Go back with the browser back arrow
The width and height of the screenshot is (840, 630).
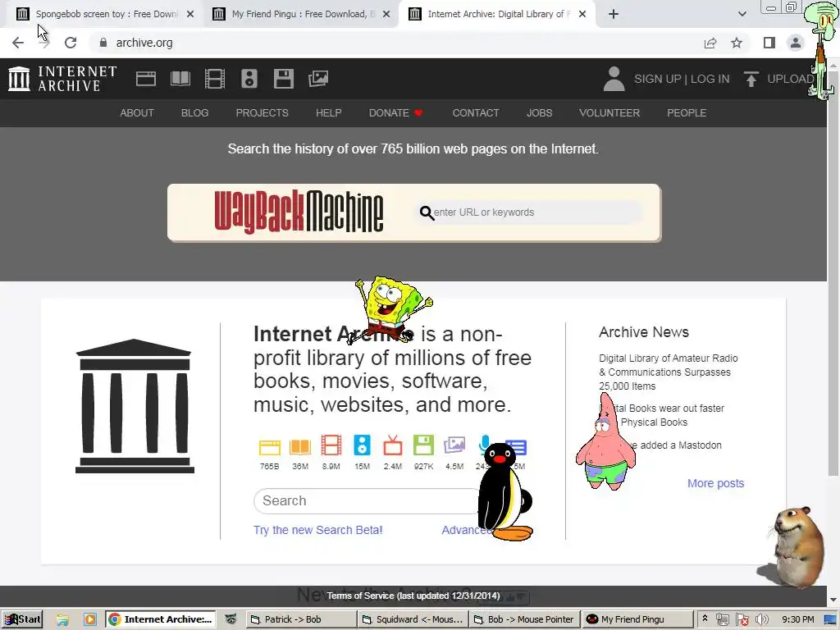[18, 43]
